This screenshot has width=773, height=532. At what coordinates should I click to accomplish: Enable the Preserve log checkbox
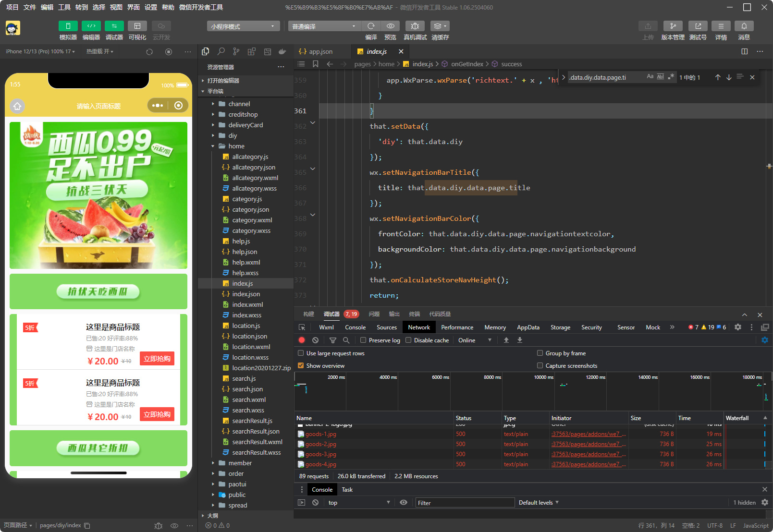coord(364,340)
